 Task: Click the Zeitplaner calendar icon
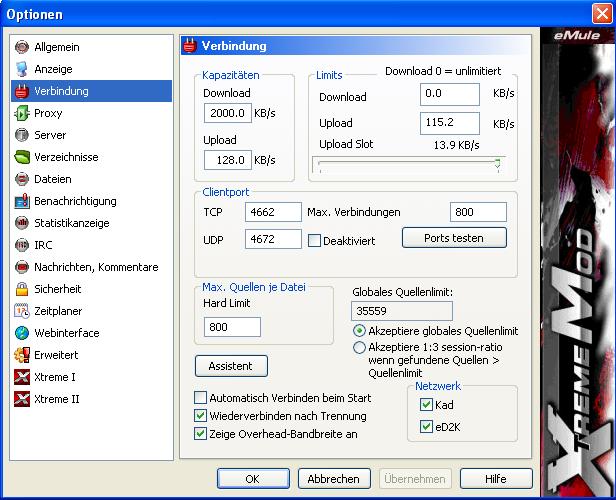22,311
